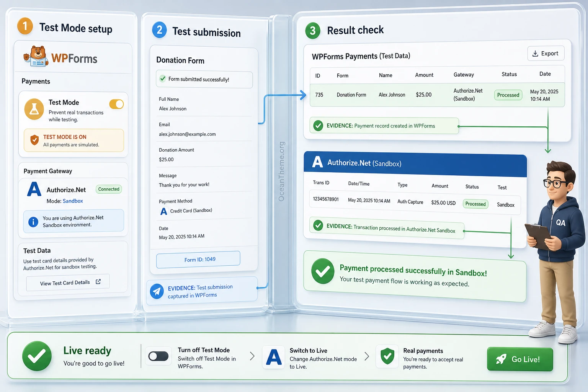Click the white A logo in Authorize.Net (Sandbox) header

click(x=317, y=162)
